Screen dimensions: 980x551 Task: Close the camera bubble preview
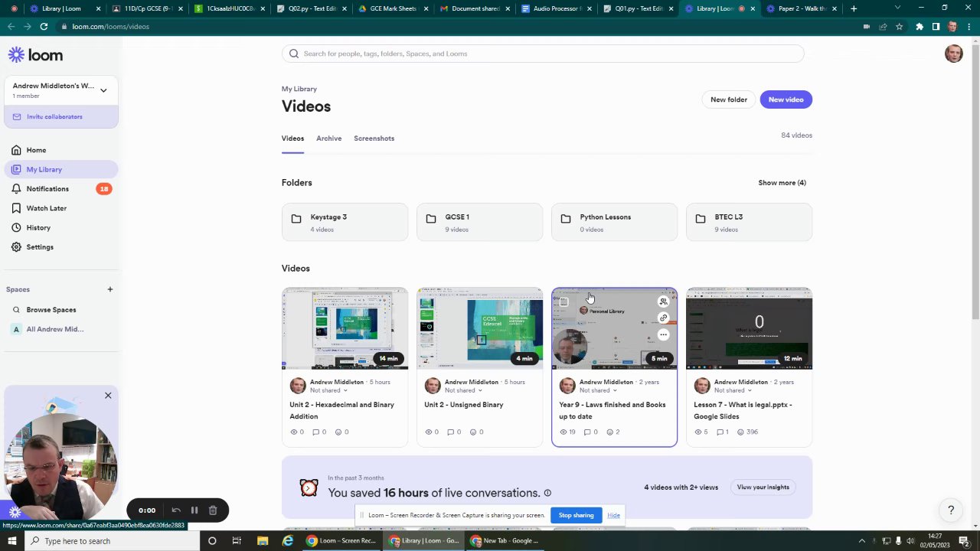(x=108, y=396)
